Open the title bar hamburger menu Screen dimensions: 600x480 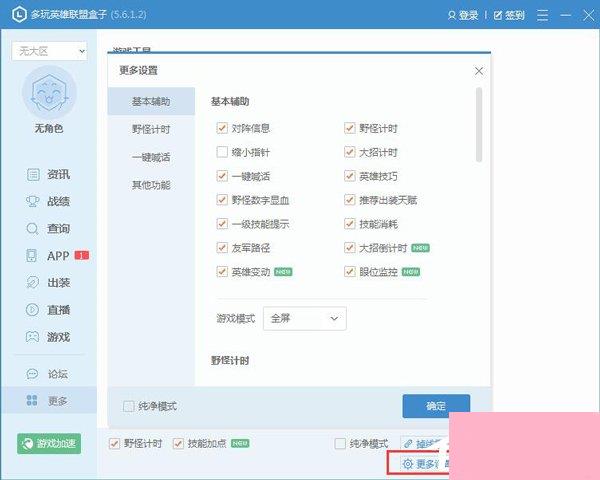[x=542, y=15]
